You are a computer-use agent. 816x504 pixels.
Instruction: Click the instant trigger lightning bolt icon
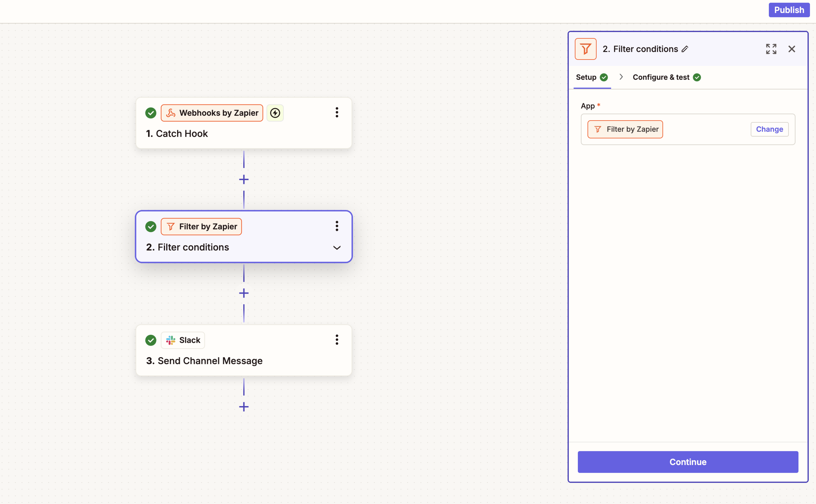coord(275,113)
